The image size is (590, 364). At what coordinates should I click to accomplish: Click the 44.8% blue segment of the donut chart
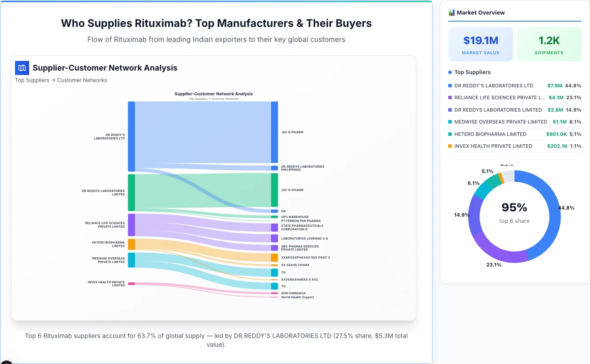click(553, 207)
